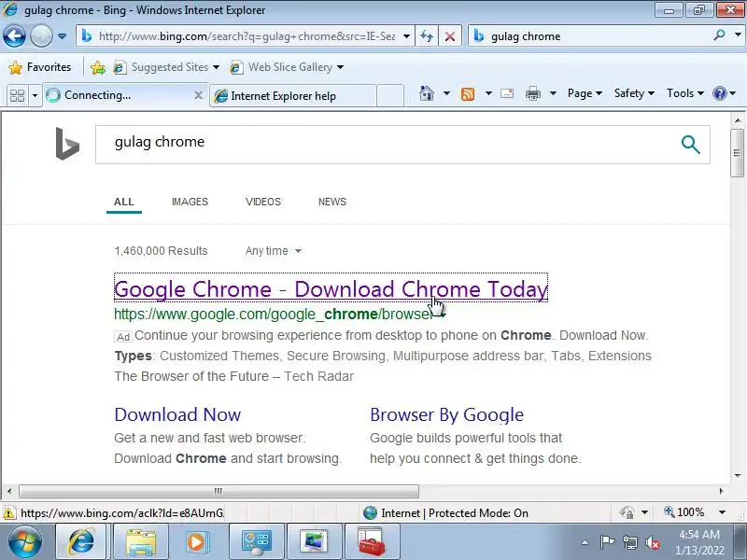Click the Help question mark icon
Viewport: 747px width, 560px height.
click(719, 93)
